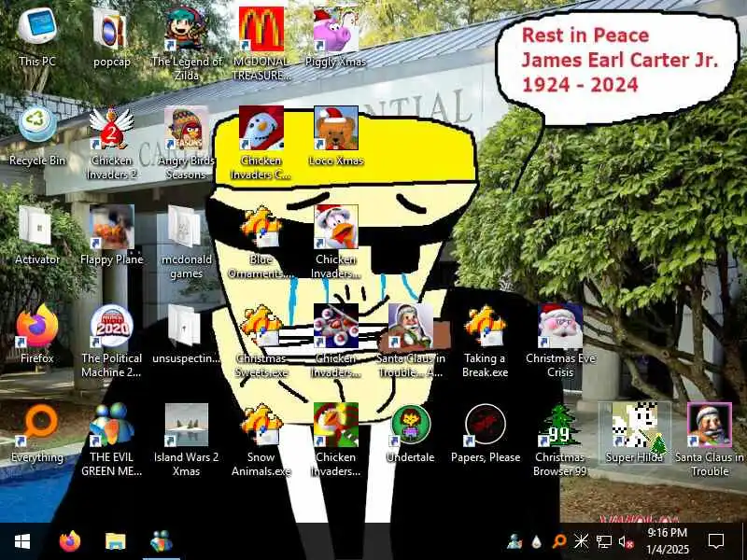Open the Activator folder
Image resolution: width=747 pixels, height=560 pixels.
pos(37,236)
